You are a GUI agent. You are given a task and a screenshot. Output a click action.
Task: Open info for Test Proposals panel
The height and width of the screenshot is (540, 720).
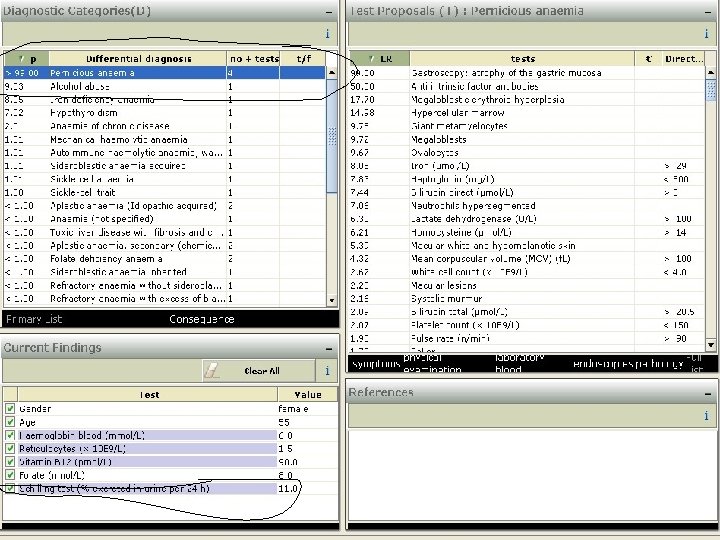pos(706,34)
